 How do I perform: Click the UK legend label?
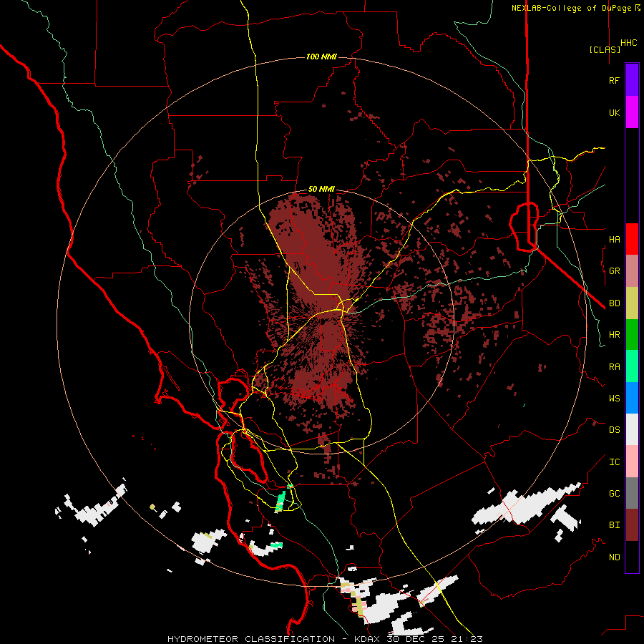[614, 112]
